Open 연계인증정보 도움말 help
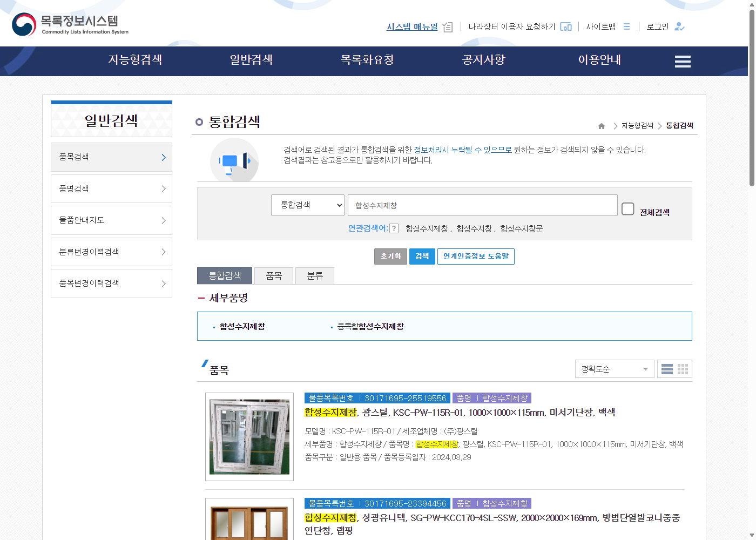The width and height of the screenshot is (756, 540). pos(476,256)
